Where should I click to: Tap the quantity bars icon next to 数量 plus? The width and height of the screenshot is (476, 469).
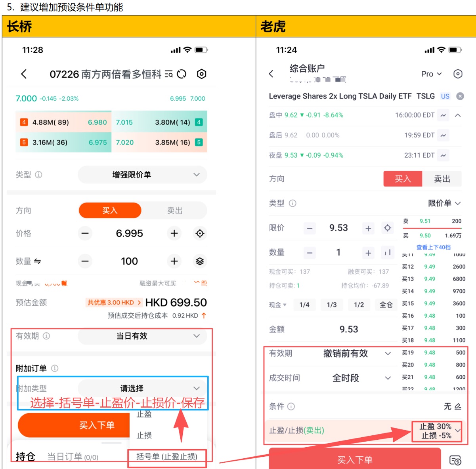387,252
